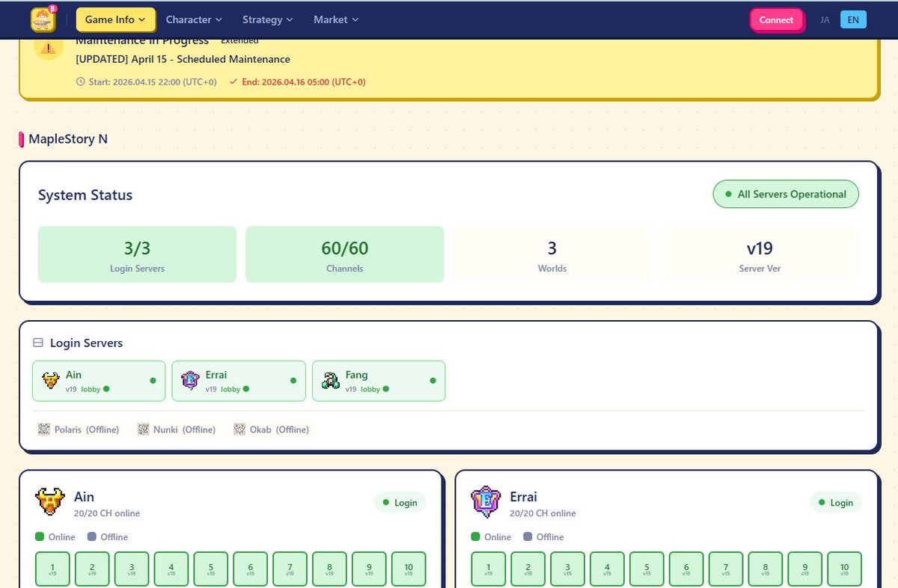
Task: Click the Ain bull icon in Login Servers
Action: pos(50,381)
